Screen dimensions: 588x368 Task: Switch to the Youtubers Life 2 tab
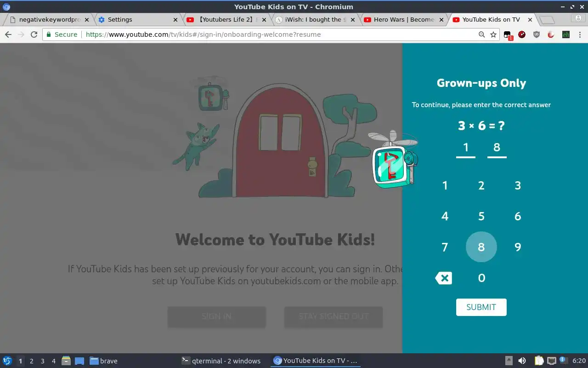tap(226, 19)
